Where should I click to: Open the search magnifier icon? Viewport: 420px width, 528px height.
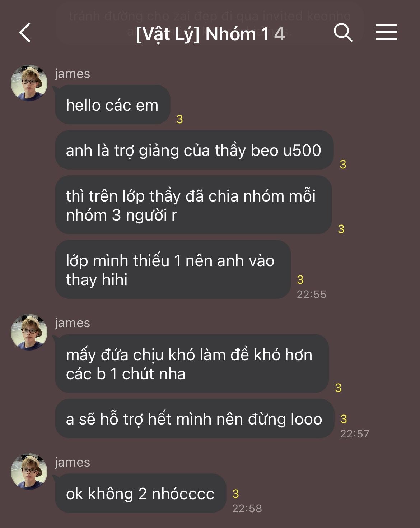(x=343, y=33)
